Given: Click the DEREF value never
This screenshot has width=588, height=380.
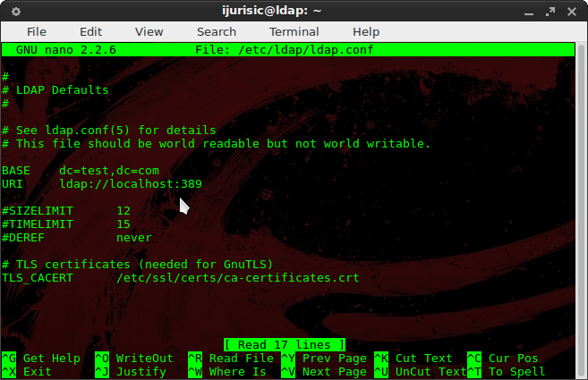Looking at the screenshot, I should click(134, 239).
